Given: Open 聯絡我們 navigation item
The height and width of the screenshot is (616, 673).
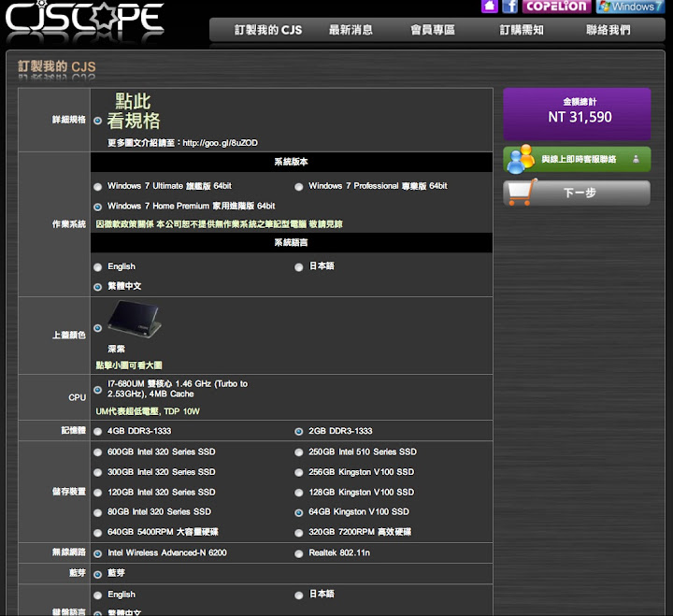Looking at the screenshot, I should [608, 30].
